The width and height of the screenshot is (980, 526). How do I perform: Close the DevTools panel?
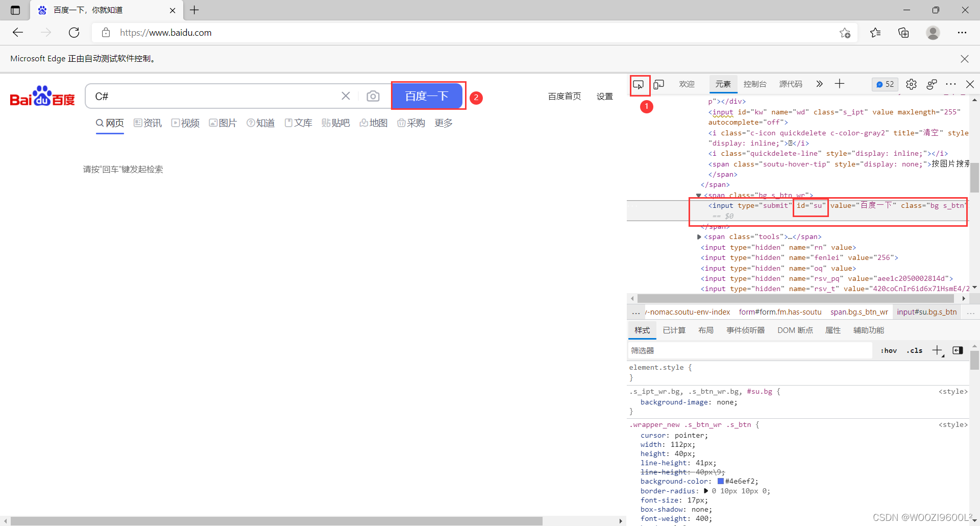(970, 84)
